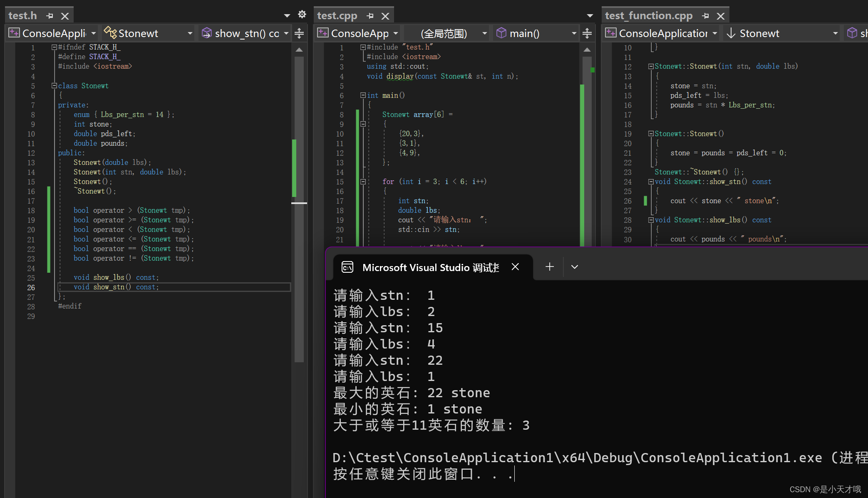
Task: Switch to the test.cpp tab
Action: coord(337,16)
